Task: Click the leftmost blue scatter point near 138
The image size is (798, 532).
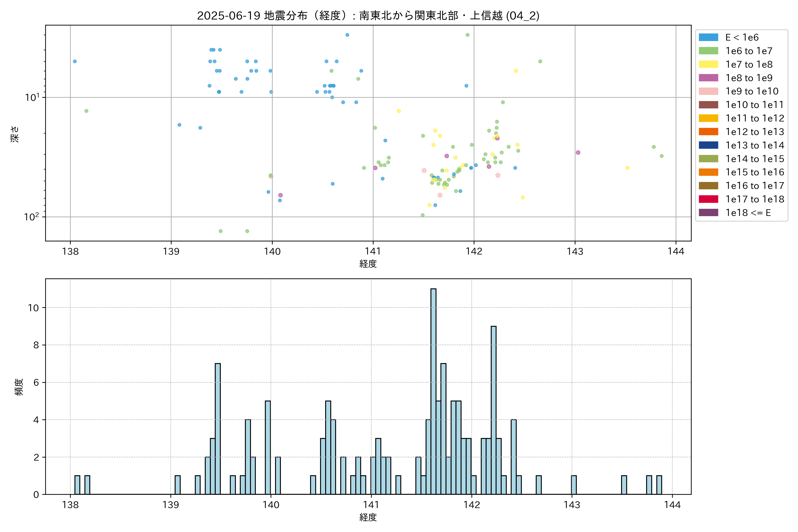Action: (x=75, y=61)
